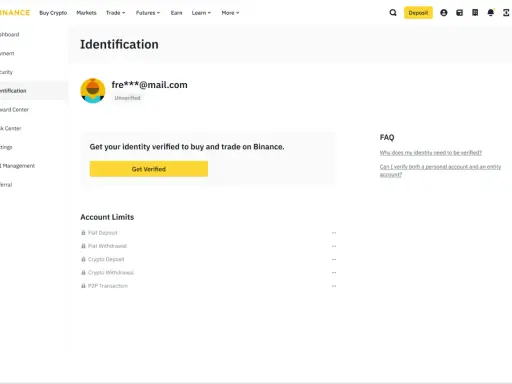
Task: Click the Get Verified button
Action: (149, 169)
